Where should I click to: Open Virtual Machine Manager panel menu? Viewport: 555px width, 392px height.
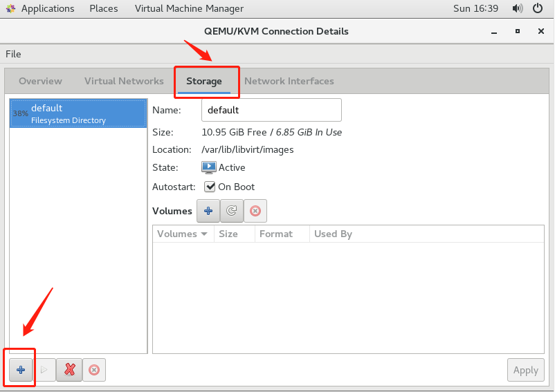189,8
